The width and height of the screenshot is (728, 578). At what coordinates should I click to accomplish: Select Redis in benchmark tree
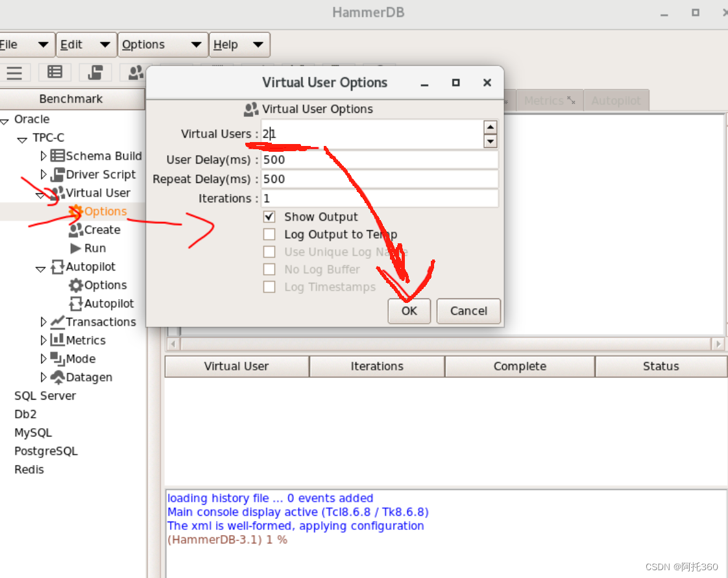point(29,470)
